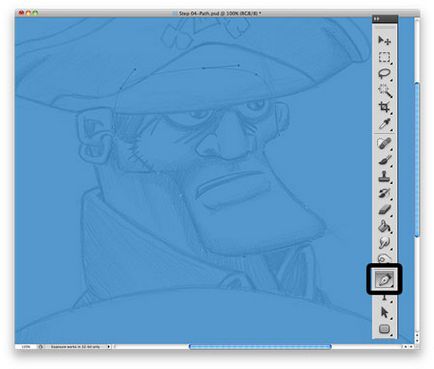Click the vertical scrollbar down arrow
This screenshot has height=369, width=434.
click(x=417, y=340)
